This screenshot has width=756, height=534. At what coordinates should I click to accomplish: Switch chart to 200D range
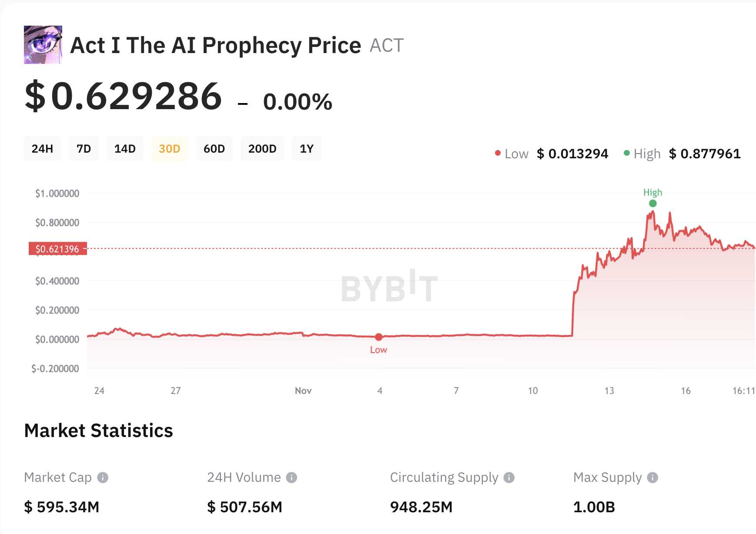(262, 149)
